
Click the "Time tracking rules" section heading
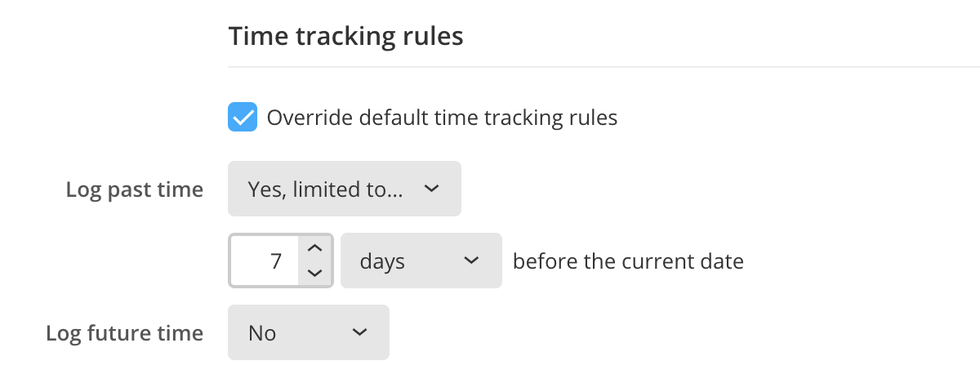tap(345, 36)
